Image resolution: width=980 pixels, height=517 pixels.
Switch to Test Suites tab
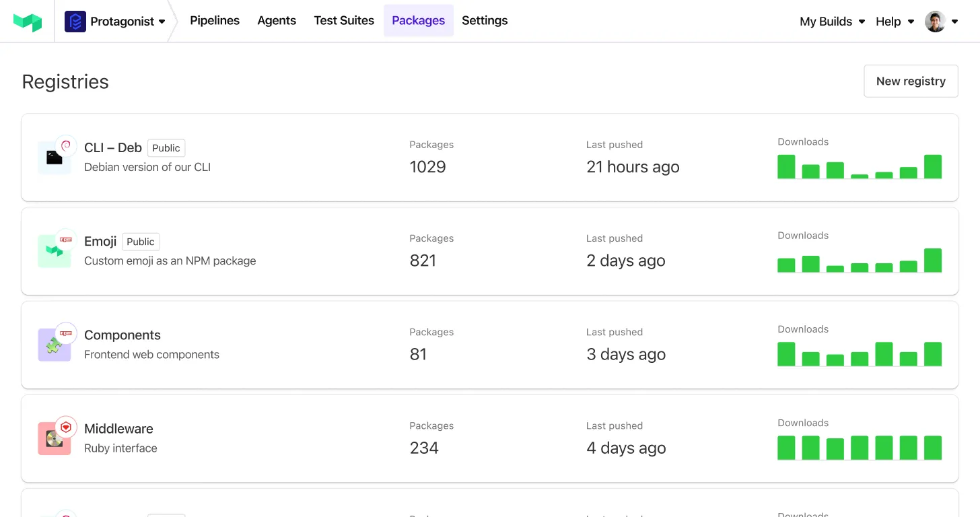(x=344, y=21)
